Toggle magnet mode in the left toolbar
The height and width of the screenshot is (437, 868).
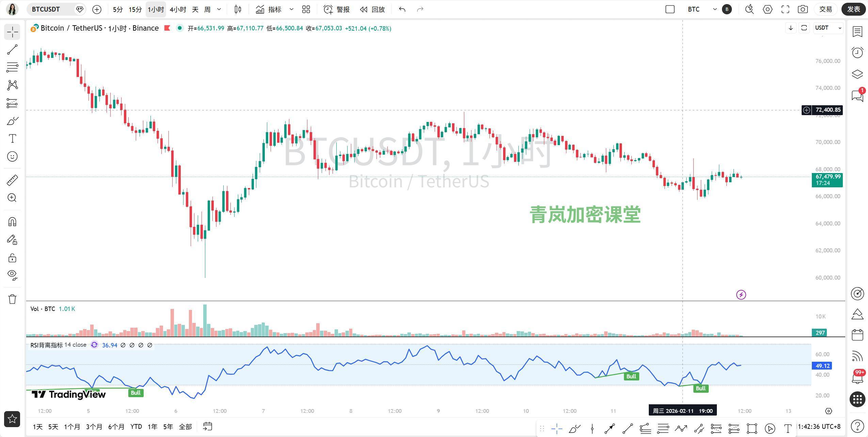[x=12, y=221]
